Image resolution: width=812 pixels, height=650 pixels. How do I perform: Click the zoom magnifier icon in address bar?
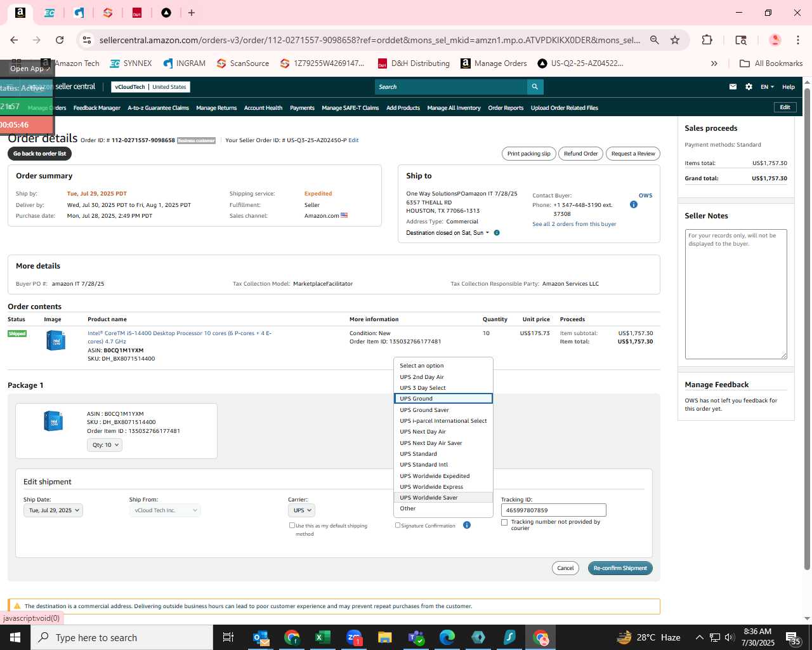(654, 40)
